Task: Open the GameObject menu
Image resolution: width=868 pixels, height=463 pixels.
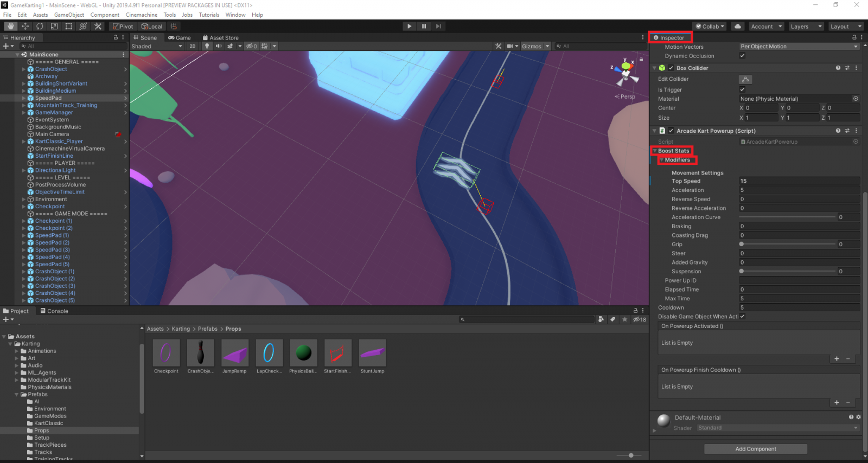Action: tap(69, 15)
